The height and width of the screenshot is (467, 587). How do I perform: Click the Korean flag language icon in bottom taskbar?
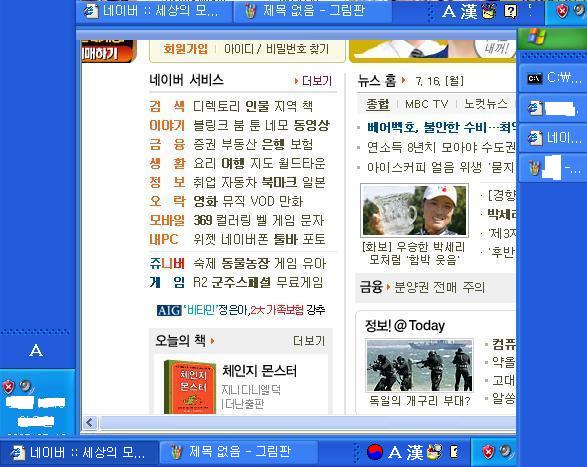click(x=374, y=452)
